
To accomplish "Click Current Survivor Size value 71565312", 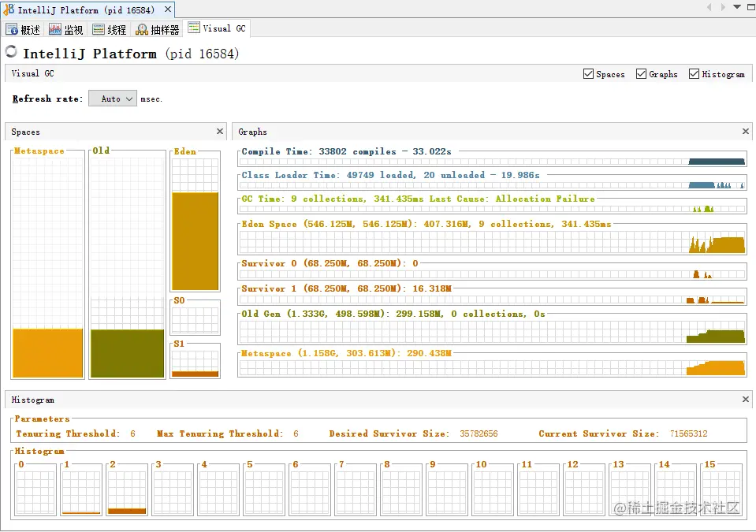I will click(x=688, y=433).
